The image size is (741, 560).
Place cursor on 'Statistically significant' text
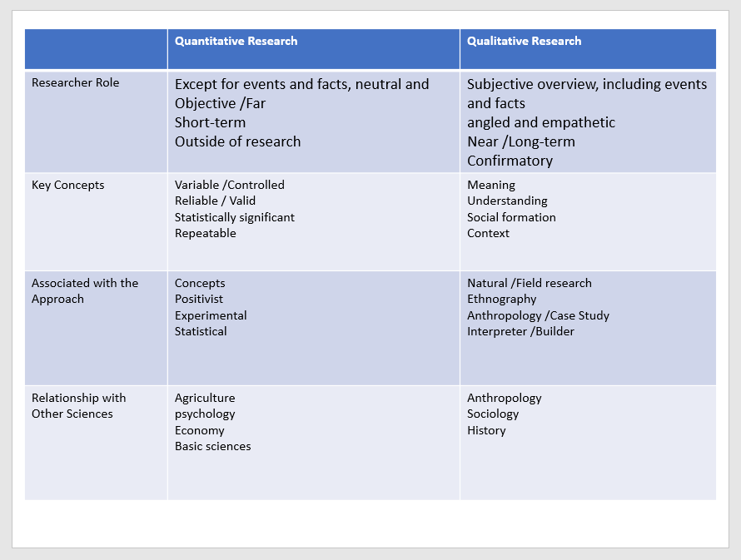(x=234, y=217)
